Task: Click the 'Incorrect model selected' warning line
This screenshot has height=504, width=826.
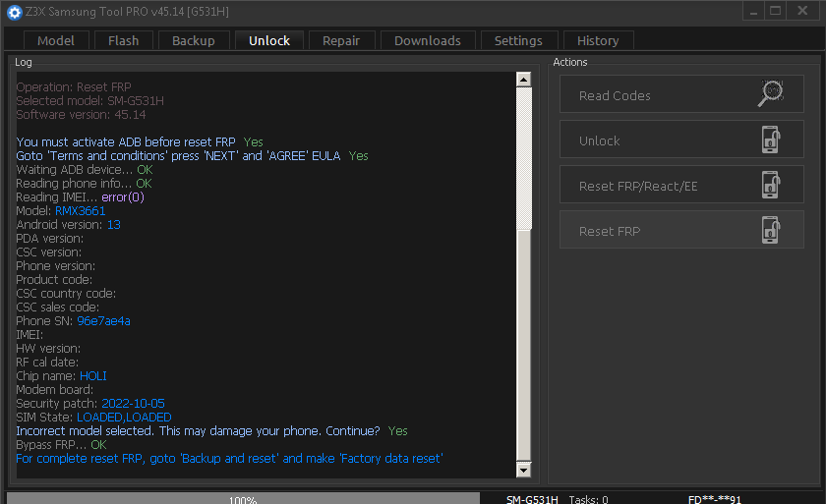Action: tap(211, 431)
